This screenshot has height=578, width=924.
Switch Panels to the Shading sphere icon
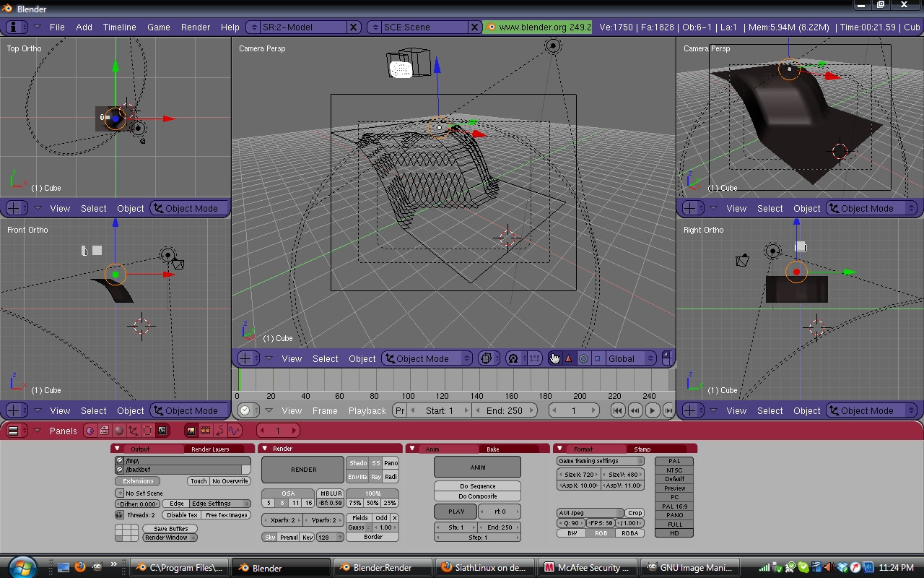118,431
